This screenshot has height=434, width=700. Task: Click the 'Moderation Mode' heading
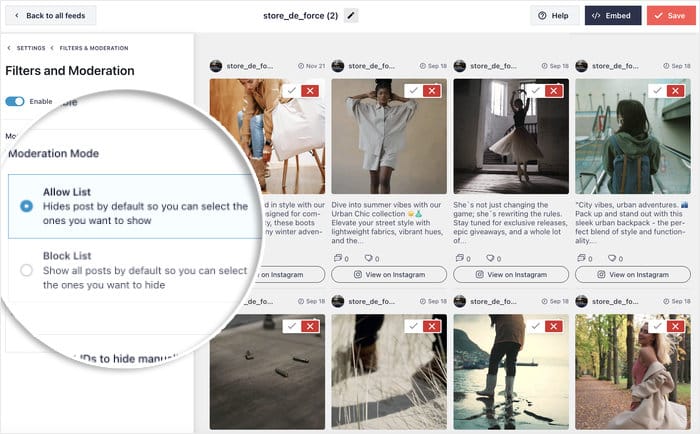(54, 153)
